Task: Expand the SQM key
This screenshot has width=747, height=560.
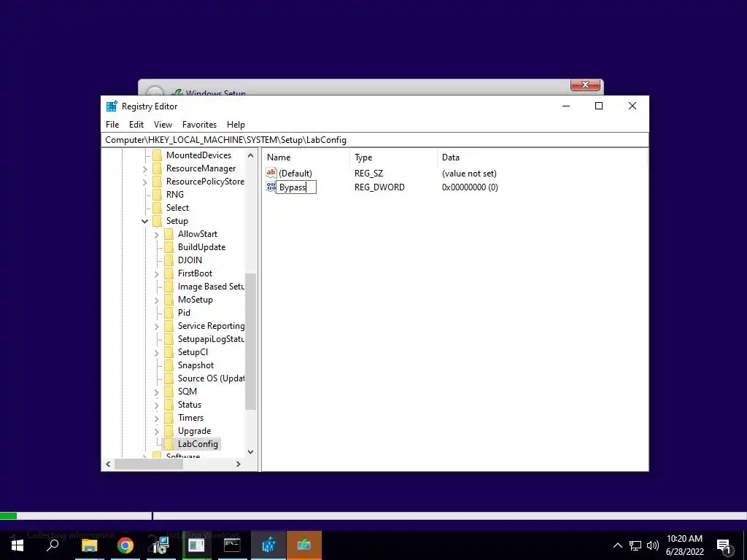Action: pyautogui.click(x=157, y=392)
